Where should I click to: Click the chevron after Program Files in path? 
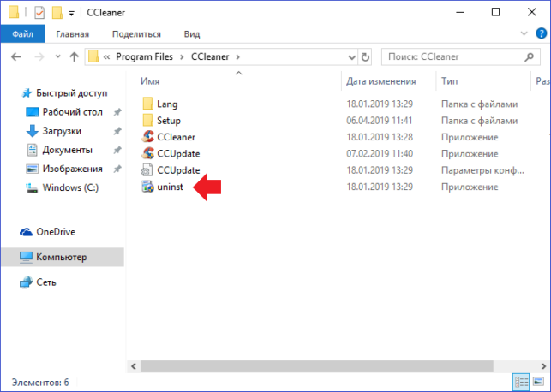pyautogui.click(x=182, y=56)
